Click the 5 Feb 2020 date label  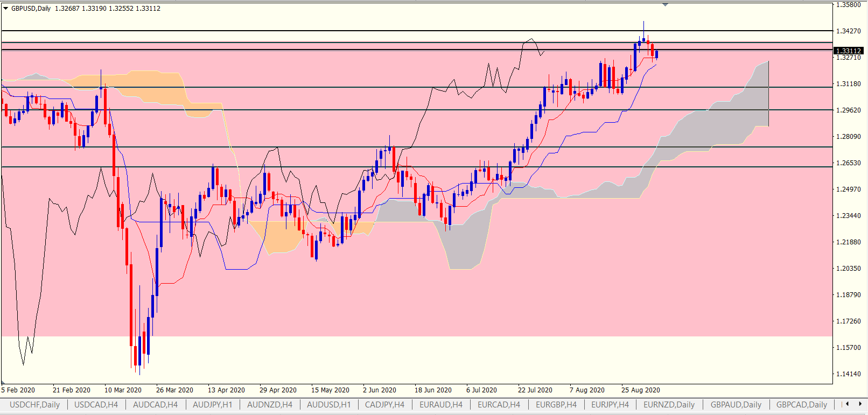pyautogui.click(x=18, y=390)
